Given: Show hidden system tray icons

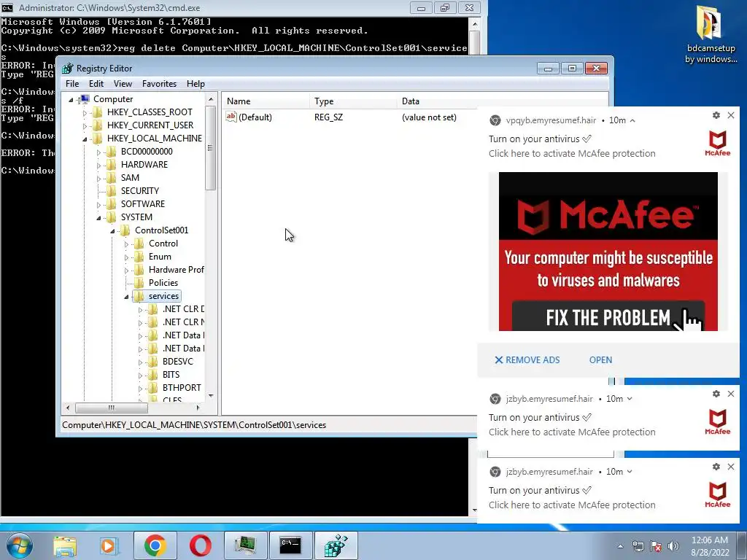Looking at the screenshot, I should coord(620,546).
